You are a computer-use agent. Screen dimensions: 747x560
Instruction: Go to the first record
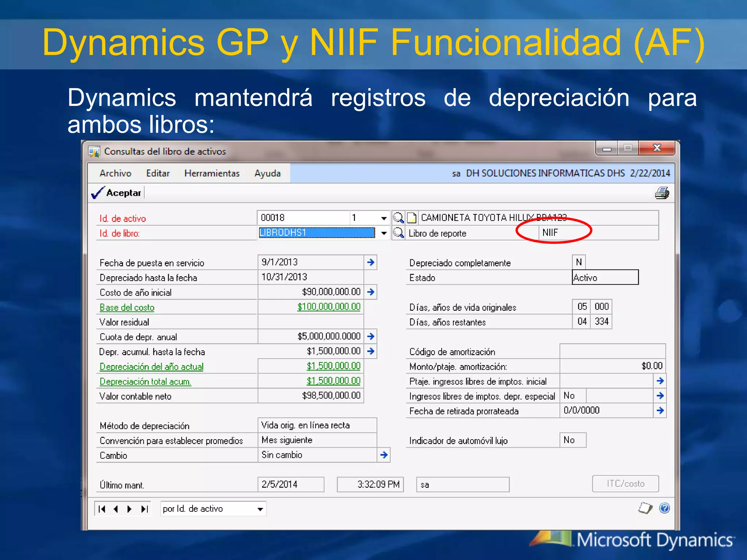click(x=102, y=509)
